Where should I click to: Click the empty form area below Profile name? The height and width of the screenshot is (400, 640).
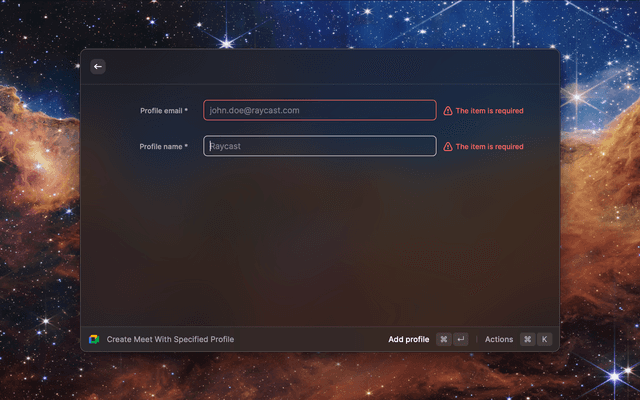pos(320,241)
